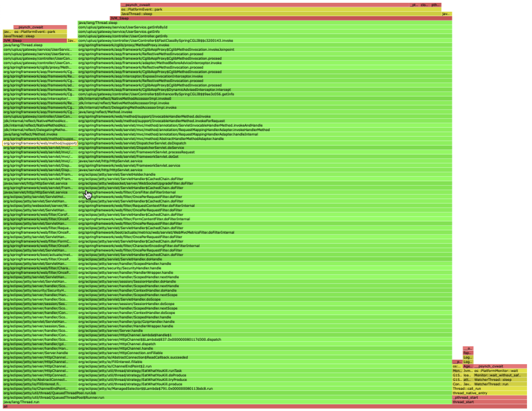Click the FrameworkServlet.doGet frame
The image size is (532, 411).
[x=265, y=157]
